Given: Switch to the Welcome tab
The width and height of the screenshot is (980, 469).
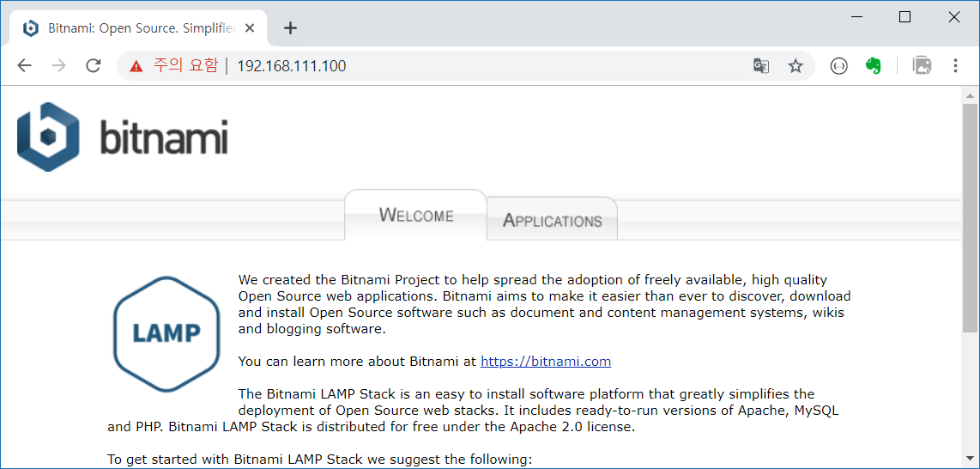Looking at the screenshot, I should coord(415,215).
